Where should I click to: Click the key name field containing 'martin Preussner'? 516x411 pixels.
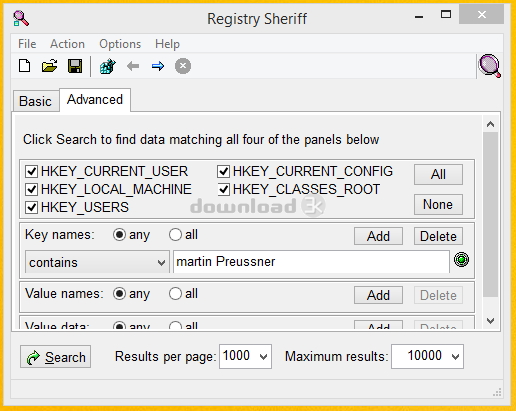click(x=311, y=262)
